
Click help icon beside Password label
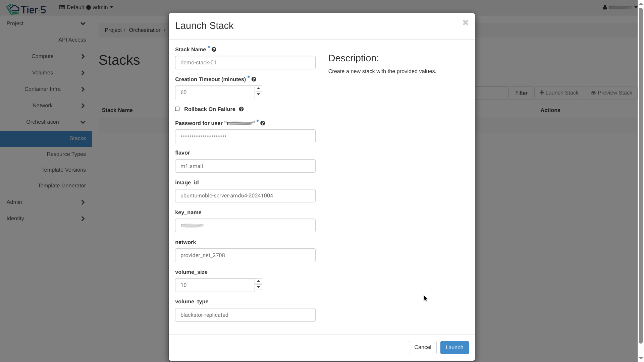pos(263,123)
